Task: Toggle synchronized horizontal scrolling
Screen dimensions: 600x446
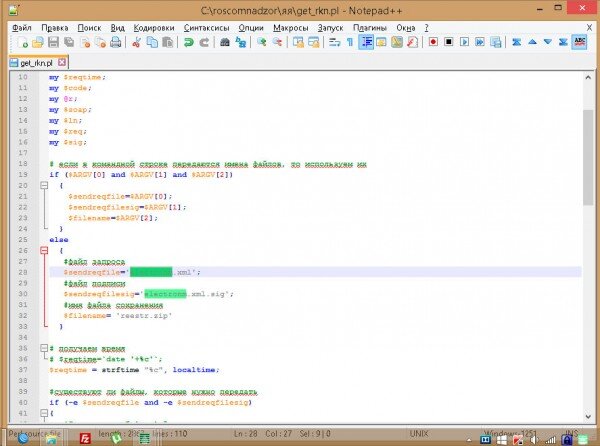Action: pos(314,42)
